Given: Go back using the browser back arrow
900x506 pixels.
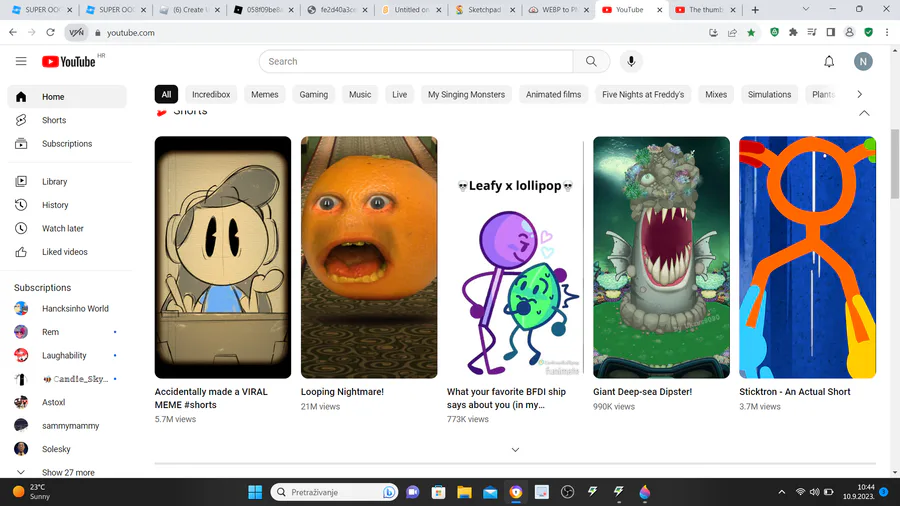Looking at the screenshot, I should (13, 33).
